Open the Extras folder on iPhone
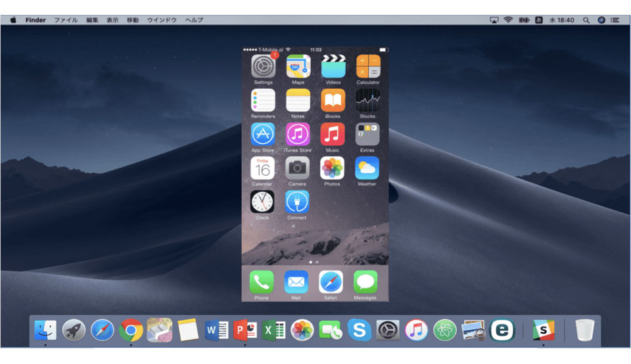 coord(367,134)
